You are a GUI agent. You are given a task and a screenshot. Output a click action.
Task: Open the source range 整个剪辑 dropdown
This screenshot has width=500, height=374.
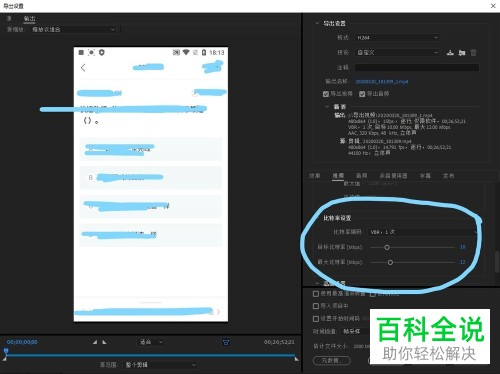click(x=160, y=365)
